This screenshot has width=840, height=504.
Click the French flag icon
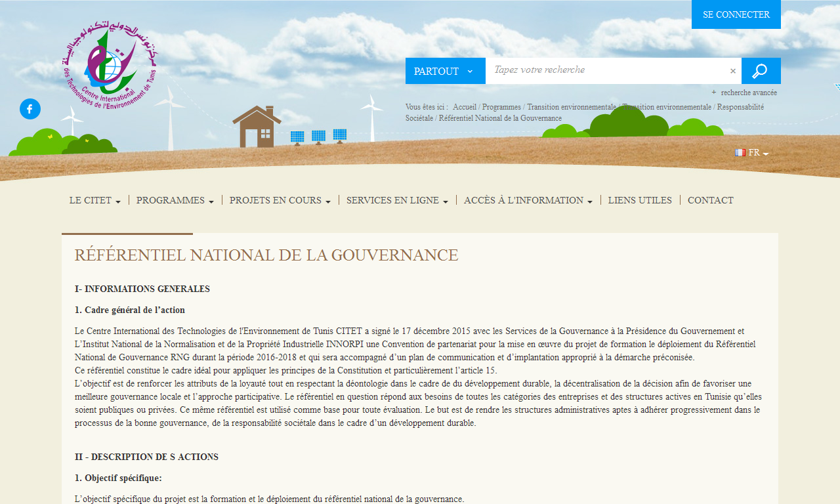pyautogui.click(x=740, y=152)
